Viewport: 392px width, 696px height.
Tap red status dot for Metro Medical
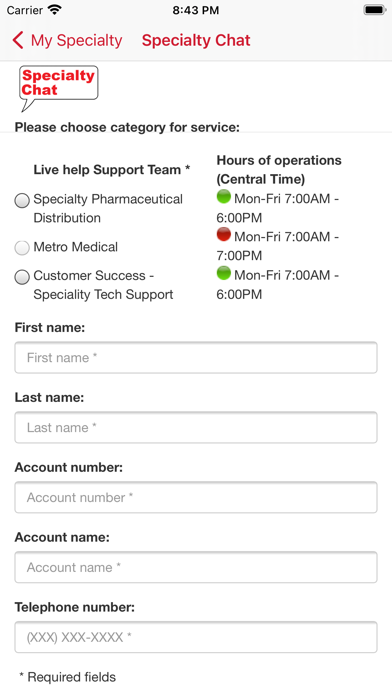coord(224,234)
